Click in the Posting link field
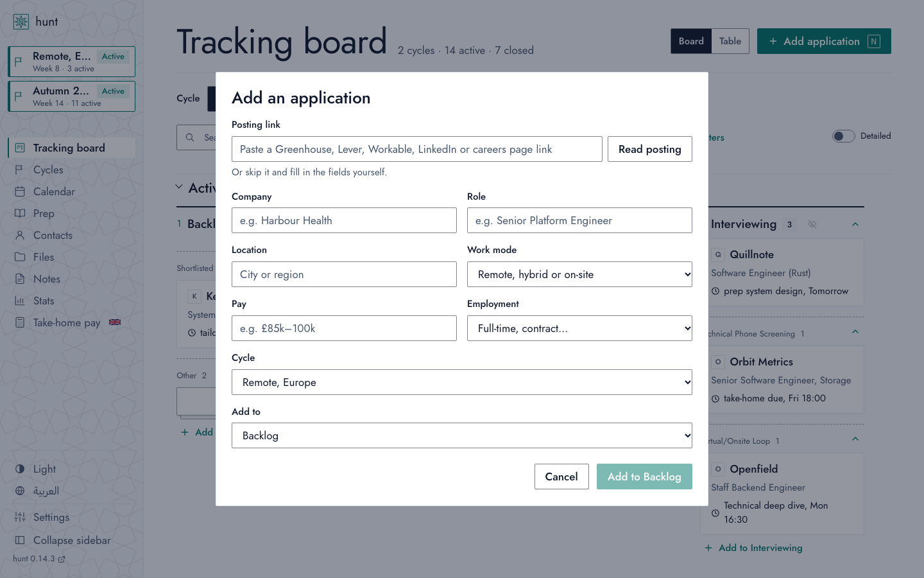Screen dimensions: 924x578 [x=417, y=149]
